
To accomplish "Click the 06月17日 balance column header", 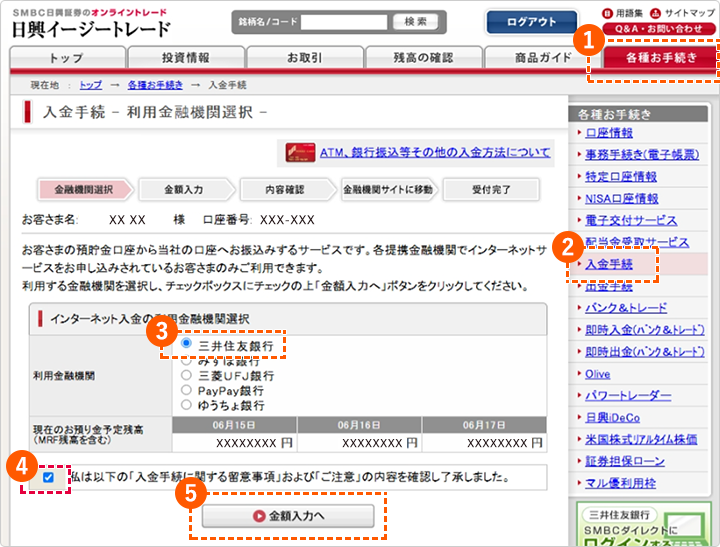I will coord(484,425).
